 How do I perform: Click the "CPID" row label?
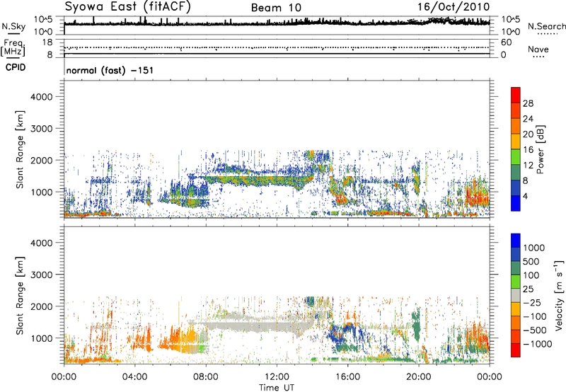16,67
